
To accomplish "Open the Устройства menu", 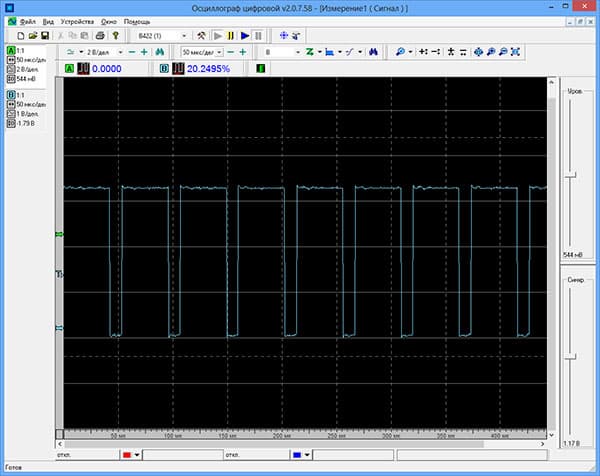I will pyautogui.click(x=77, y=21).
